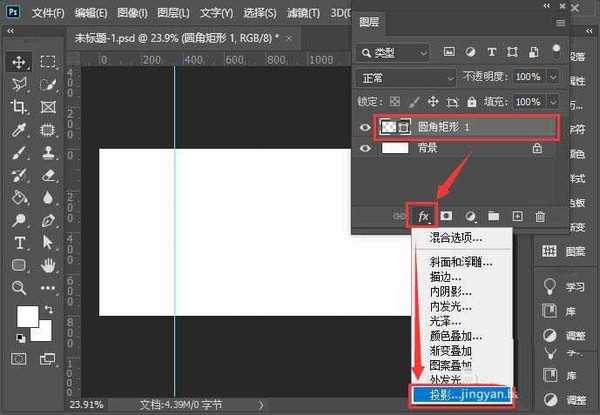Select the Move tool

tap(19, 62)
